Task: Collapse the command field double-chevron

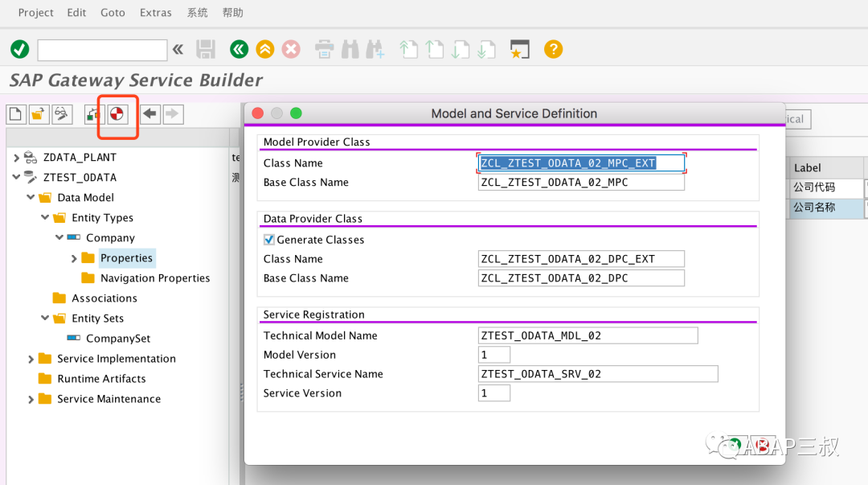Action: (178, 49)
